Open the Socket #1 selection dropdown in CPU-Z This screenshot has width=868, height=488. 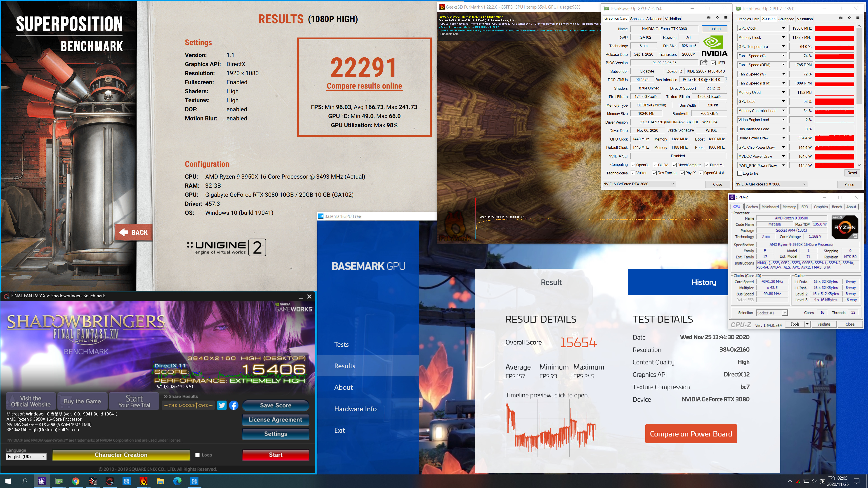[772, 313]
